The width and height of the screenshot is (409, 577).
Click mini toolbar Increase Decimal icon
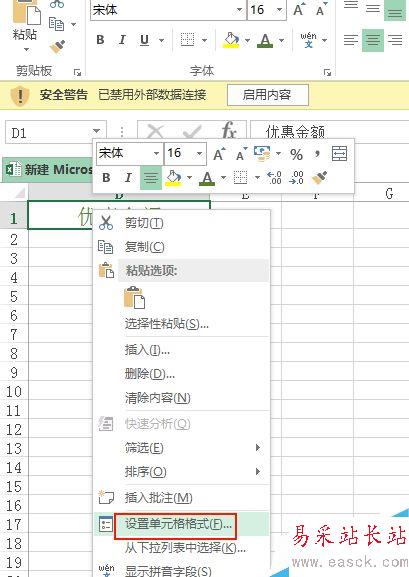[275, 178]
